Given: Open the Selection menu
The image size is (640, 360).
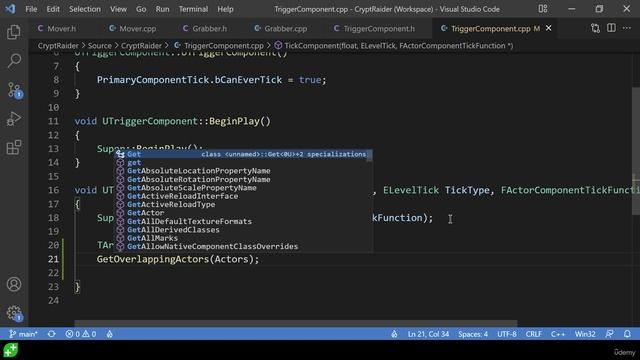Looking at the screenshot, I should point(84,9).
